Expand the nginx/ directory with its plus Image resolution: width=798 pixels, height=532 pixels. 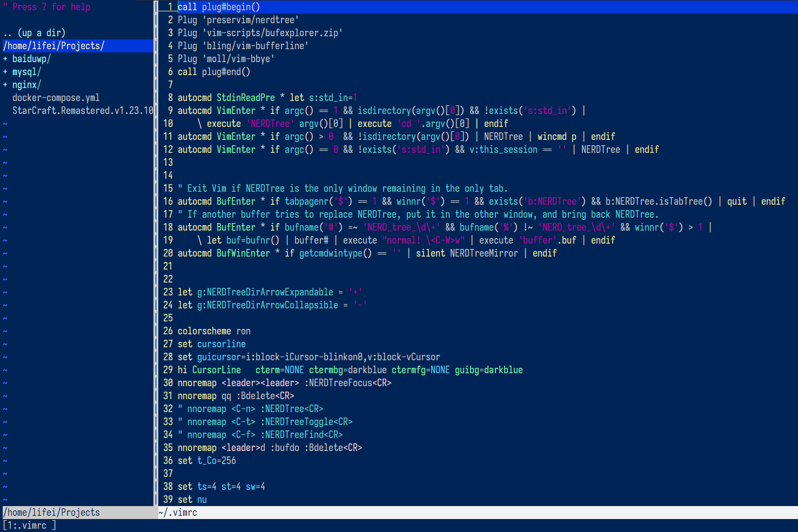pyautogui.click(x=5, y=85)
